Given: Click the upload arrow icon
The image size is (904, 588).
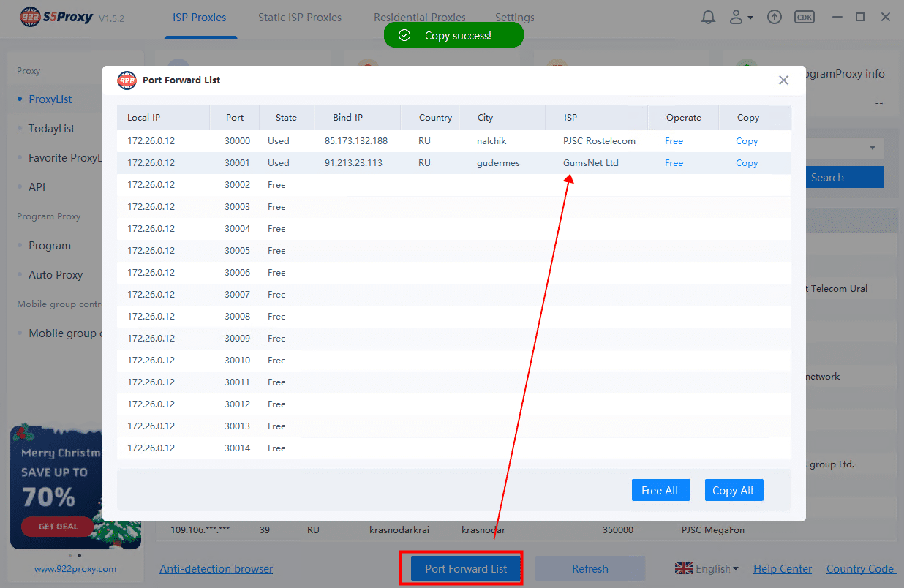Looking at the screenshot, I should point(775,17).
